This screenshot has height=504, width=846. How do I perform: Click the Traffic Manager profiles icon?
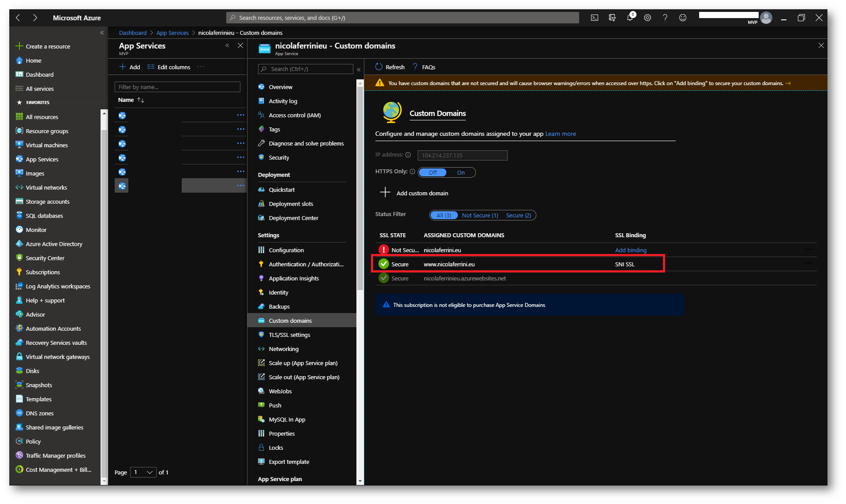19,455
